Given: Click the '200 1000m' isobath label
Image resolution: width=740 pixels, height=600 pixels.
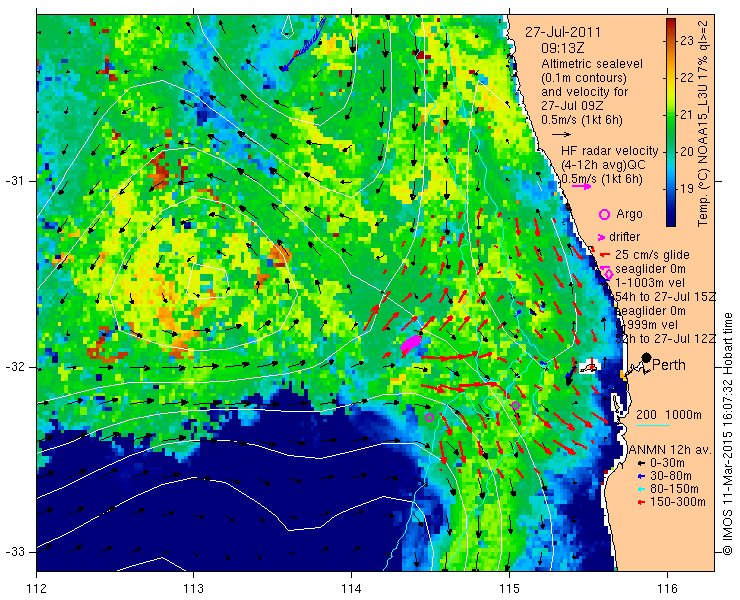Looking at the screenshot, I should point(669,415).
